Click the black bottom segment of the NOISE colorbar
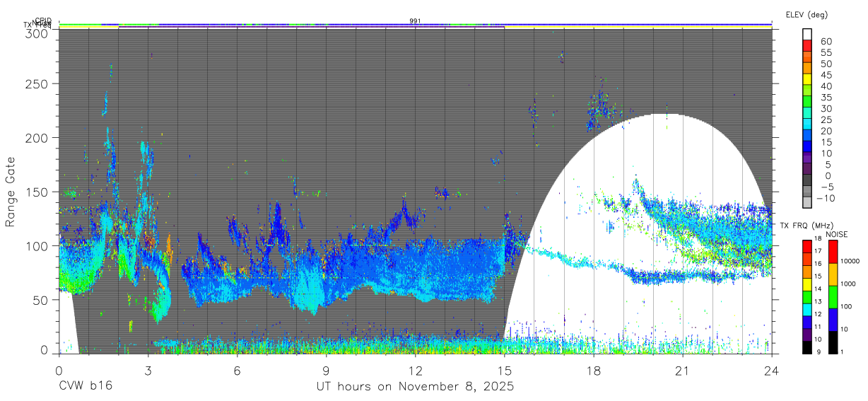The width and height of the screenshot is (868, 401). [x=833, y=342]
